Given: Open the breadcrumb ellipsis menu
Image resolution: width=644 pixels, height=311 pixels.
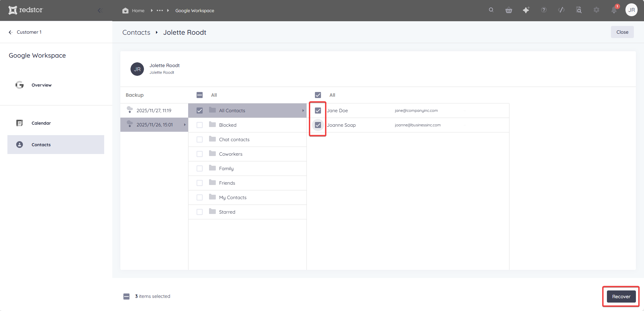Looking at the screenshot, I should pyautogui.click(x=160, y=10).
